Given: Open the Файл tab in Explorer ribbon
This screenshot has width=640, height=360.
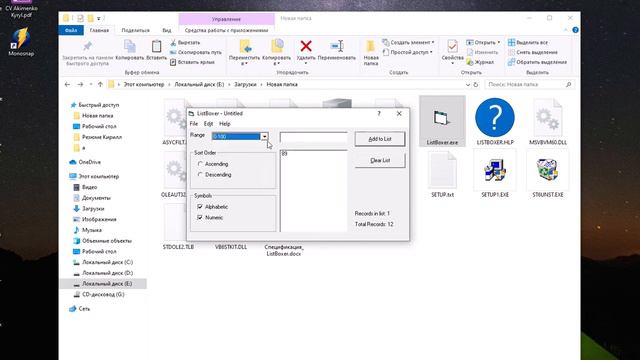Looking at the screenshot, I should pyautogui.click(x=71, y=30).
